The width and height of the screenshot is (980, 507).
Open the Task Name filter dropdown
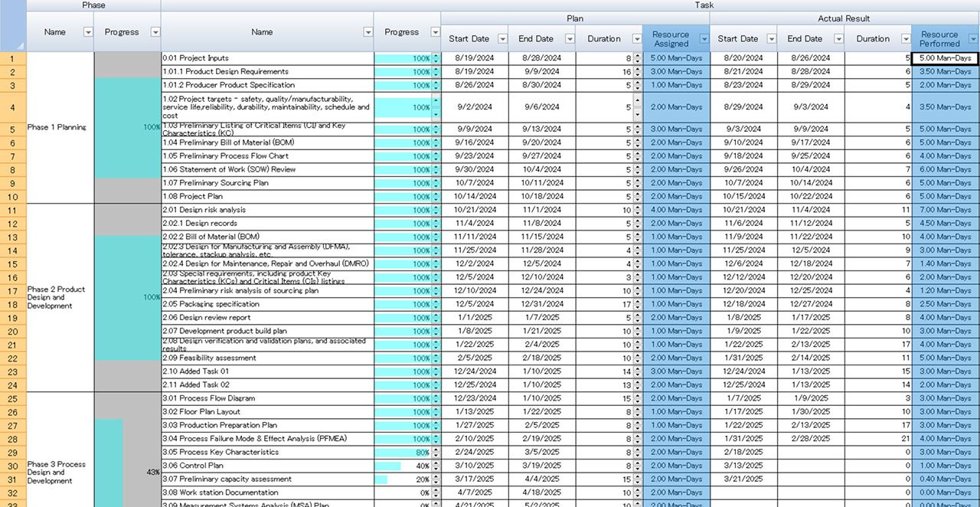368,32
